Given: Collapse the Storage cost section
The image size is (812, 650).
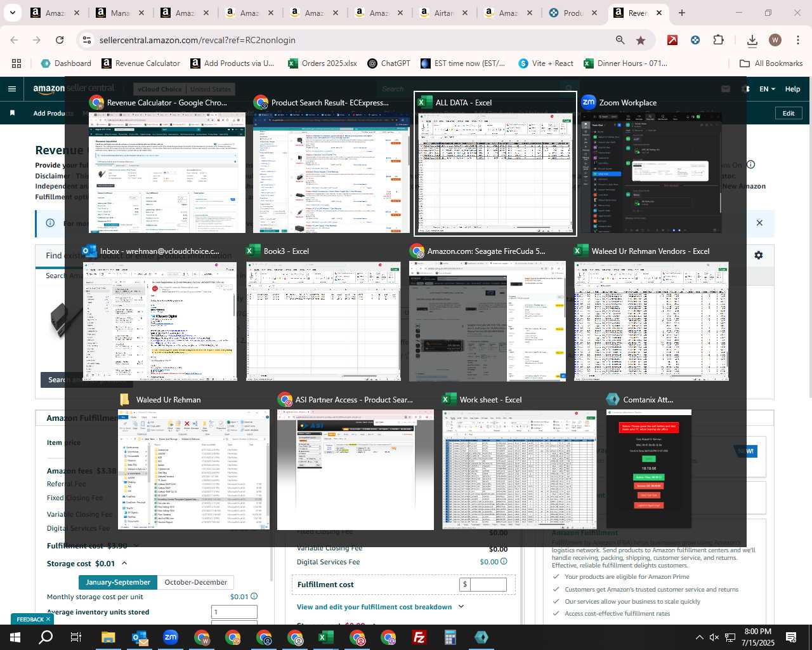Looking at the screenshot, I should point(124,563).
